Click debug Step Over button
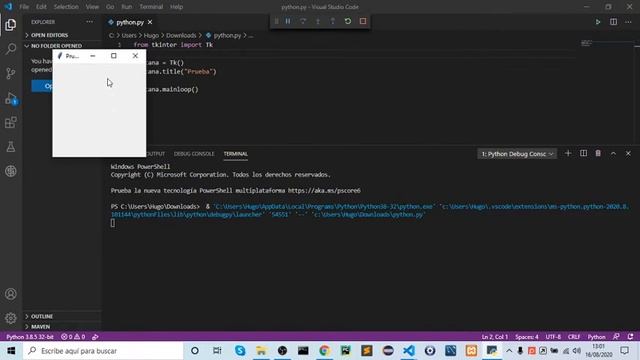 [303, 21]
